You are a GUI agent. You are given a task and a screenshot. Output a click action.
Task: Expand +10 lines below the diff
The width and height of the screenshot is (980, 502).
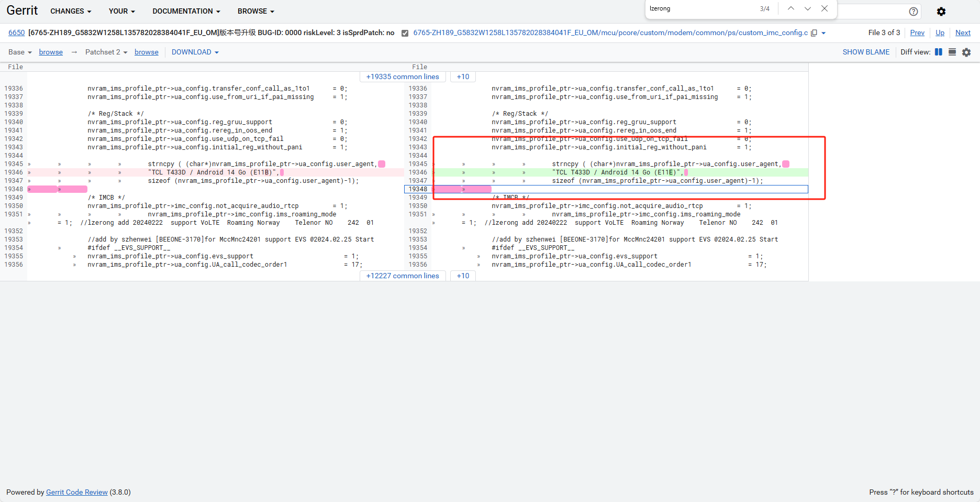coord(463,276)
